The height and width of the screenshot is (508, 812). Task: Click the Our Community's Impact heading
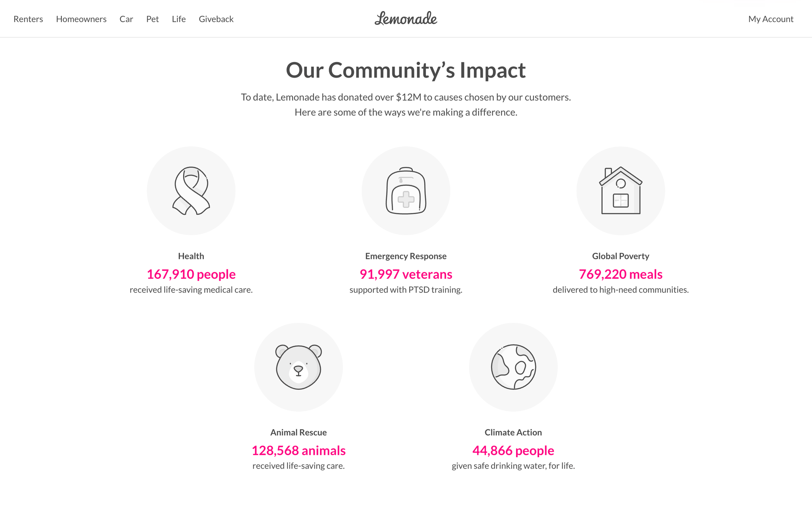406,70
